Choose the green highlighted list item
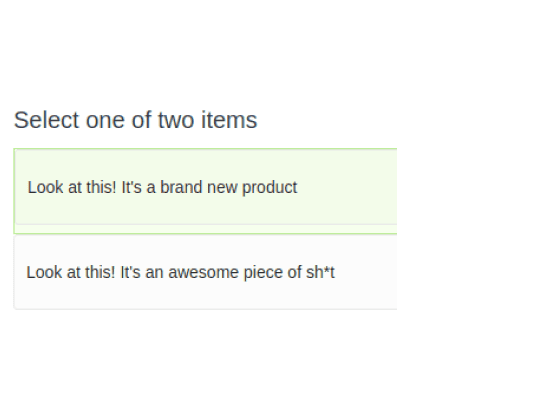The height and width of the screenshot is (408, 552). point(205,191)
